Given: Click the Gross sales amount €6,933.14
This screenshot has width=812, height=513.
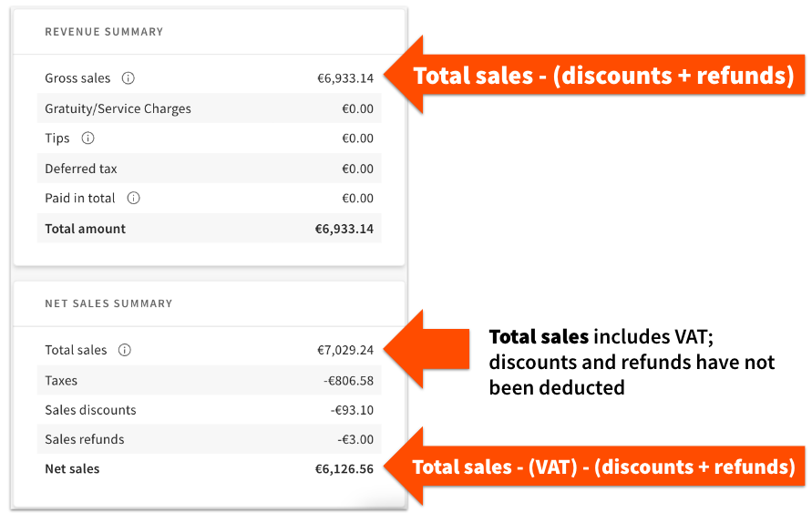Looking at the screenshot, I should [x=344, y=78].
